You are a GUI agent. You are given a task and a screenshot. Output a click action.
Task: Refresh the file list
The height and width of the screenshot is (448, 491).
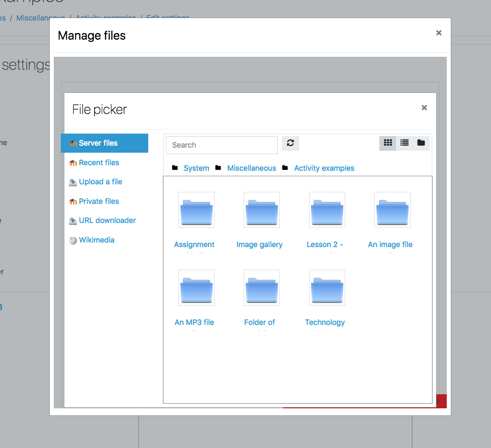coord(290,143)
